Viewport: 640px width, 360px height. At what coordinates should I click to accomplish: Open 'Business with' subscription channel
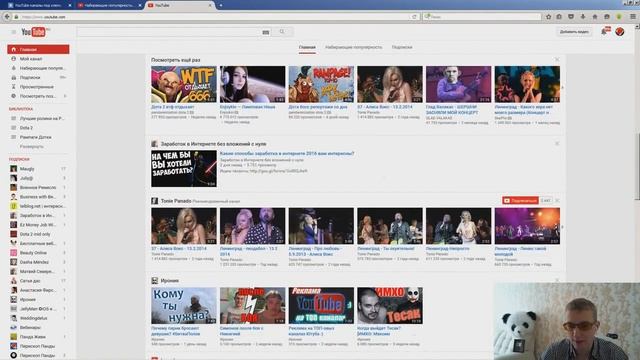click(38, 197)
